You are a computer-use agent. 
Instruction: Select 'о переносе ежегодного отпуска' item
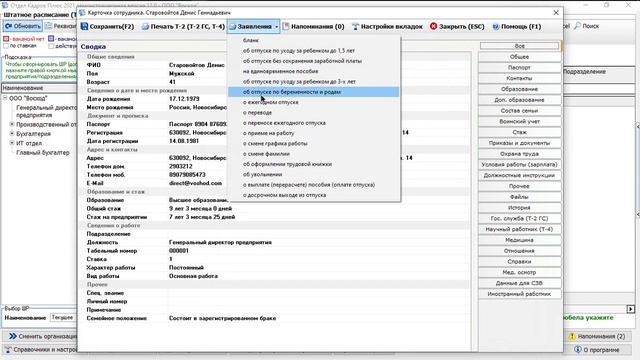click(x=314, y=123)
